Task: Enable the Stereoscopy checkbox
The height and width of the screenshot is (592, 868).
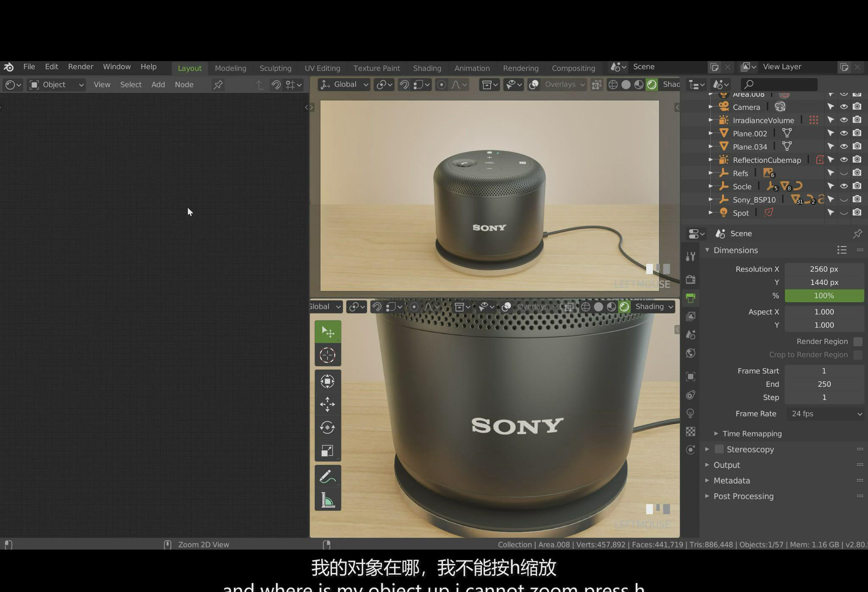Action: (x=719, y=449)
